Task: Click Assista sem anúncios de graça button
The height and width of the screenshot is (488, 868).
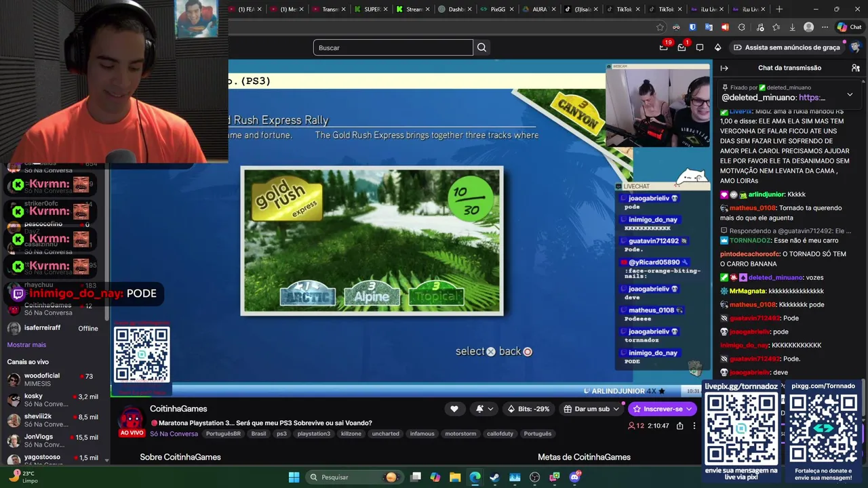Action: pyautogui.click(x=787, y=47)
